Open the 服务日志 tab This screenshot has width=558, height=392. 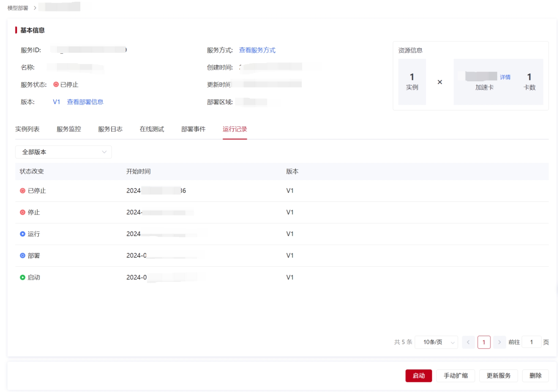click(110, 129)
